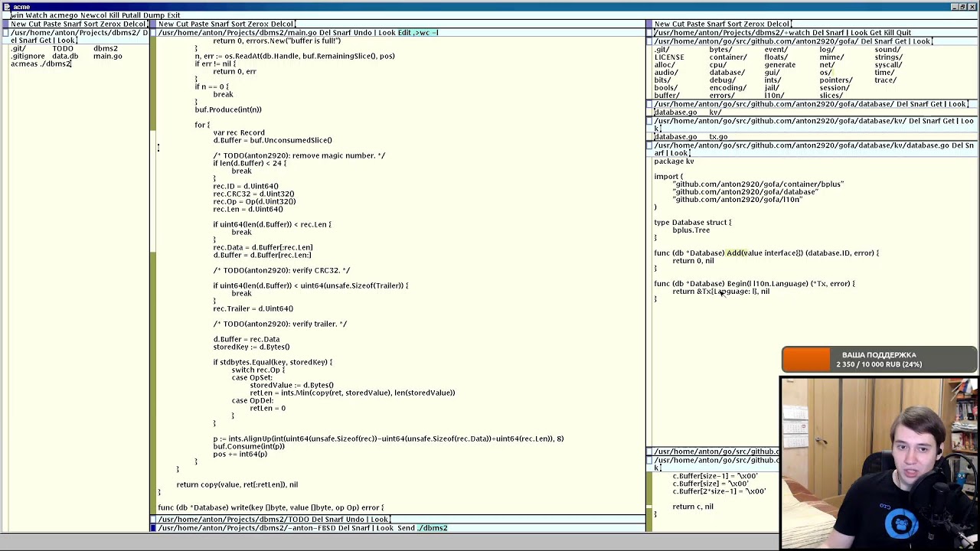Viewport: 980px width, 551px height.
Task: Run Kill in the top acme tag
Action: pyautogui.click(x=114, y=15)
